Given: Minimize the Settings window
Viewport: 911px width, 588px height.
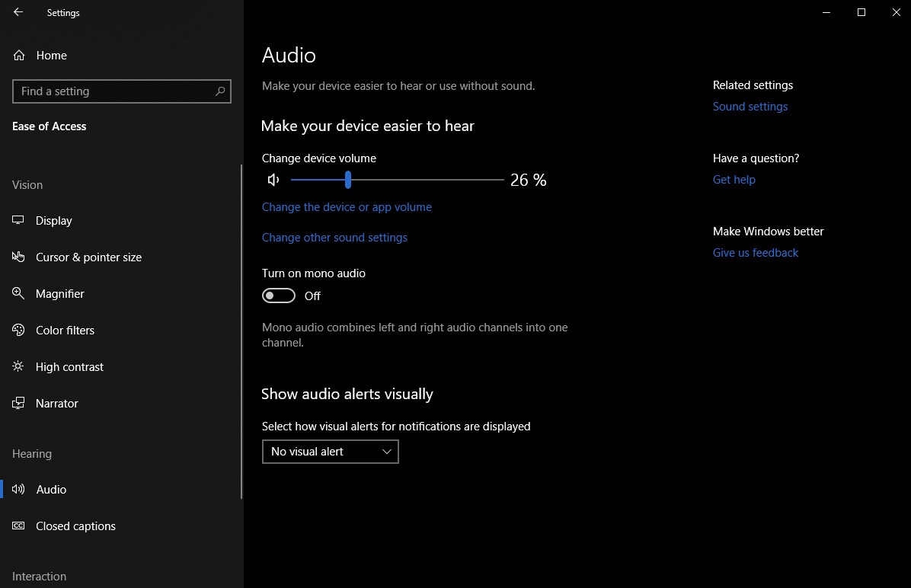Looking at the screenshot, I should [x=826, y=12].
